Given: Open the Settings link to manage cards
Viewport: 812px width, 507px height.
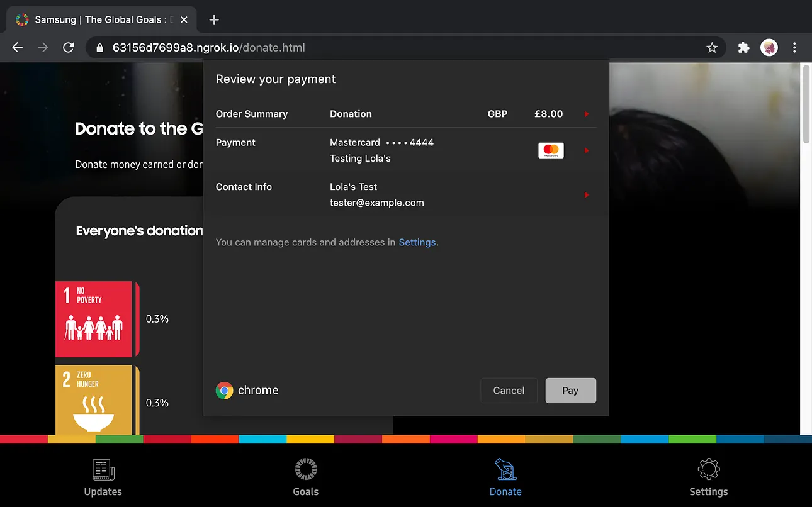Looking at the screenshot, I should (417, 242).
